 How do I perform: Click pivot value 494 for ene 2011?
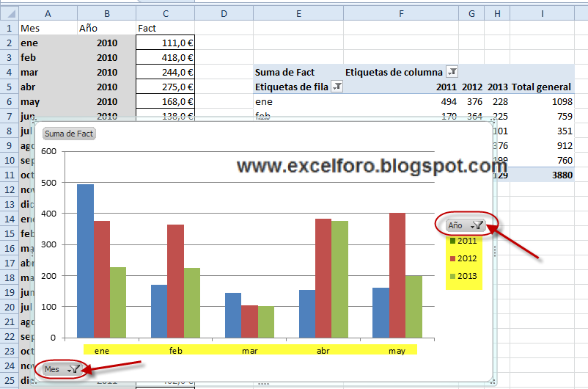(x=401, y=101)
